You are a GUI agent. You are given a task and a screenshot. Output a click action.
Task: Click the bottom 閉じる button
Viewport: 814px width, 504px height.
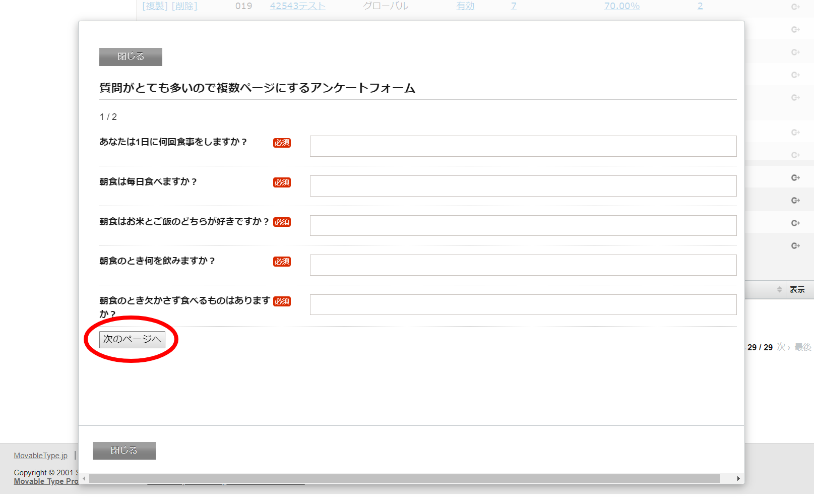tap(124, 451)
